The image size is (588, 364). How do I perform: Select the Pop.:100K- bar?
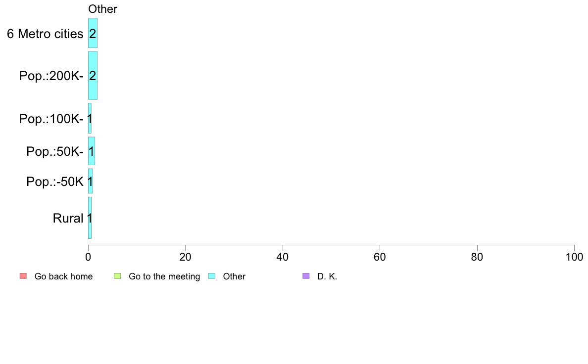point(90,119)
